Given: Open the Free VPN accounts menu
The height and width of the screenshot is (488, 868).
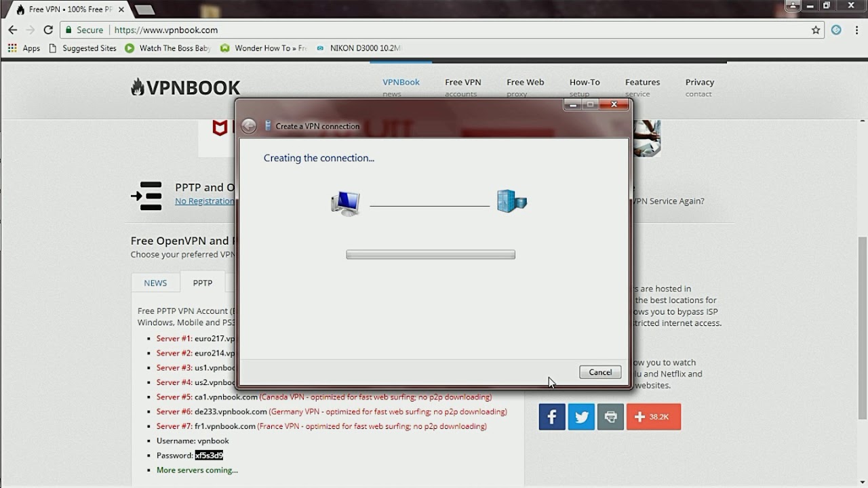Looking at the screenshot, I should [x=462, y=87].
